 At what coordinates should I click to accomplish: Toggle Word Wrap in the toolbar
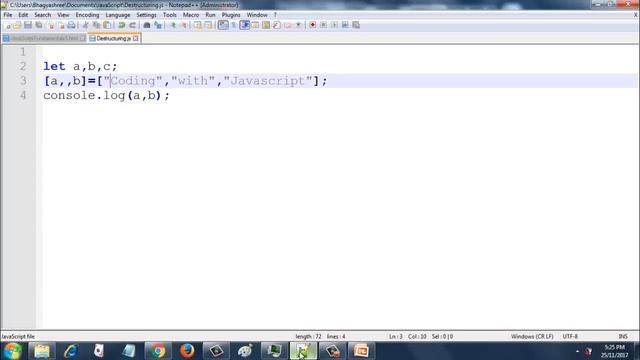point(223,25)
